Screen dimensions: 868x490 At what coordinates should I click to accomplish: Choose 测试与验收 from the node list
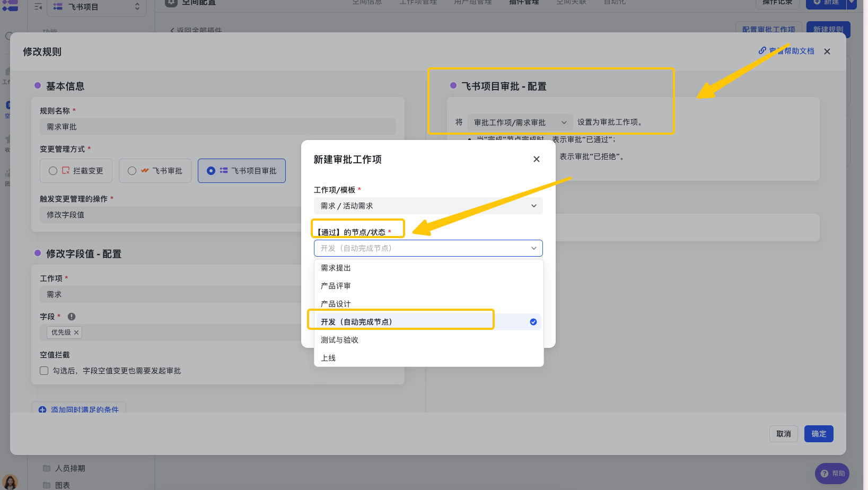coord(428,340)
